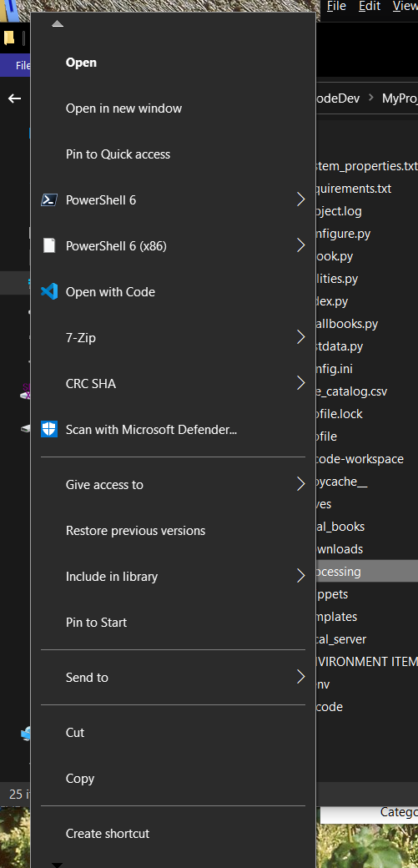
Task: Select the system_properties.txt file
Action: pos(367,166)
